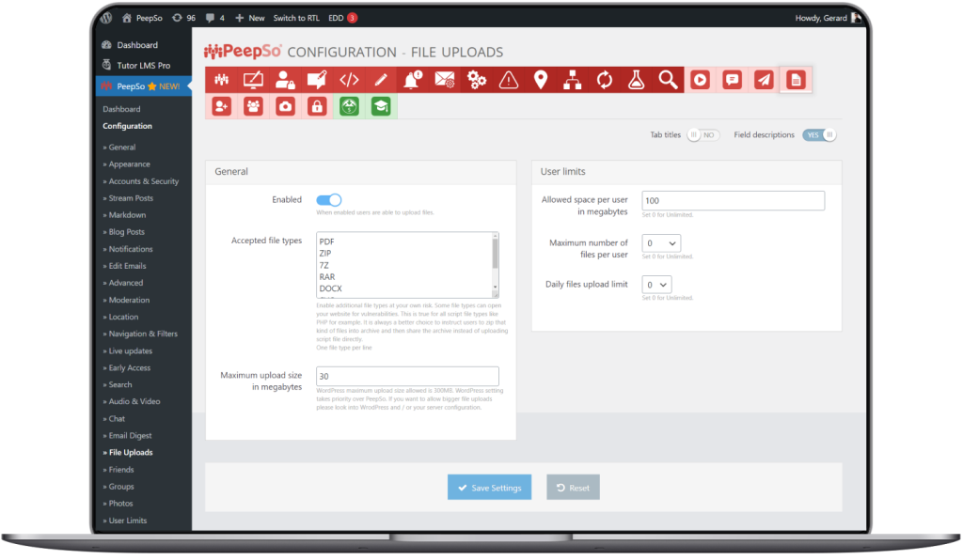Focus Allowed space per user field
Screen dimensions: 963x560
coord(733,200)
